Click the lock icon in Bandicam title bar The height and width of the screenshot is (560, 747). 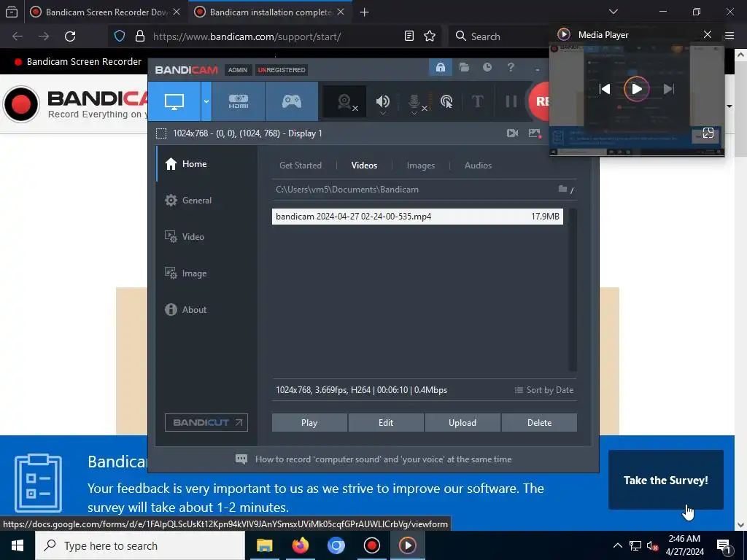point(441,68)
